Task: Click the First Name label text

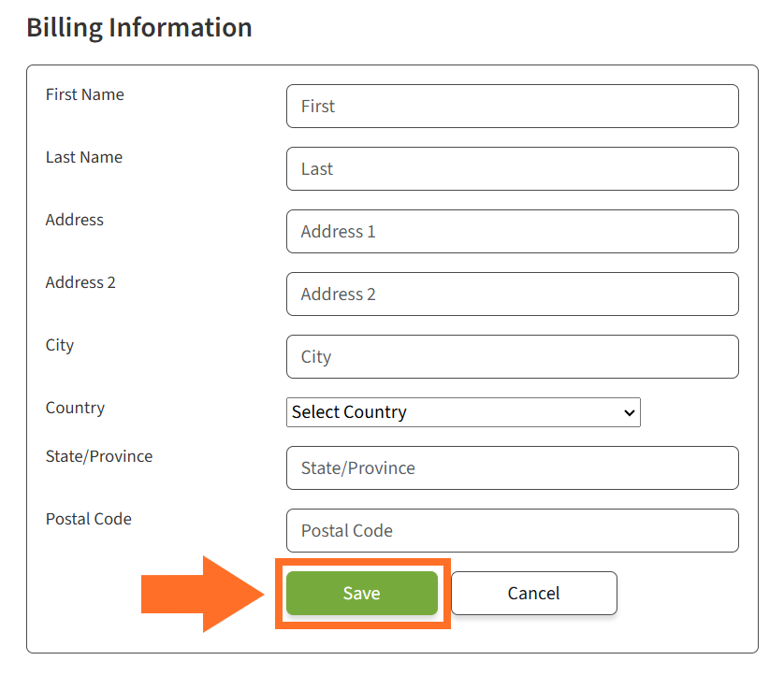Action: 84,94
